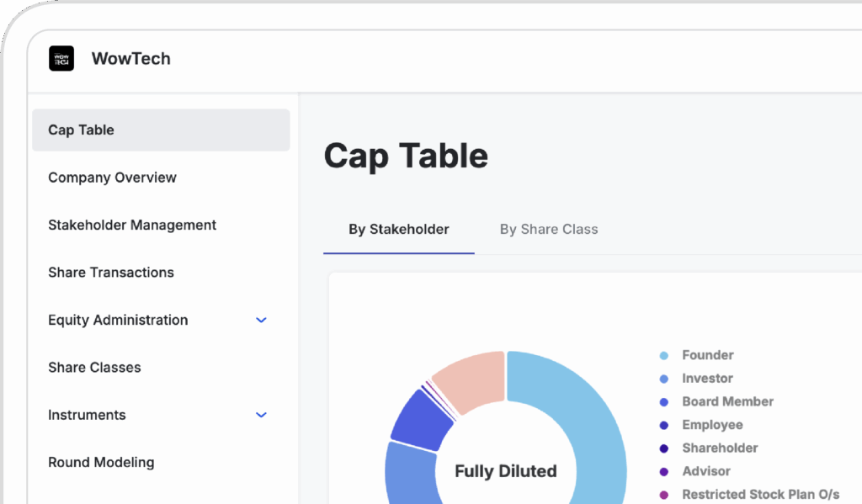Viewport: 862px width, 504px height.
Task: Expand the Equity Administration menu
Action: point(261,320)
